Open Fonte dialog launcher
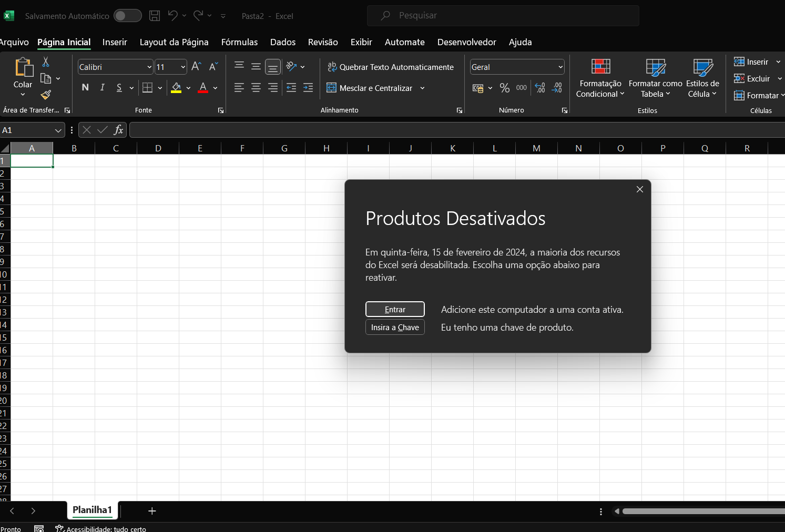Screen dimensions: 785x532 coord(221,110)
